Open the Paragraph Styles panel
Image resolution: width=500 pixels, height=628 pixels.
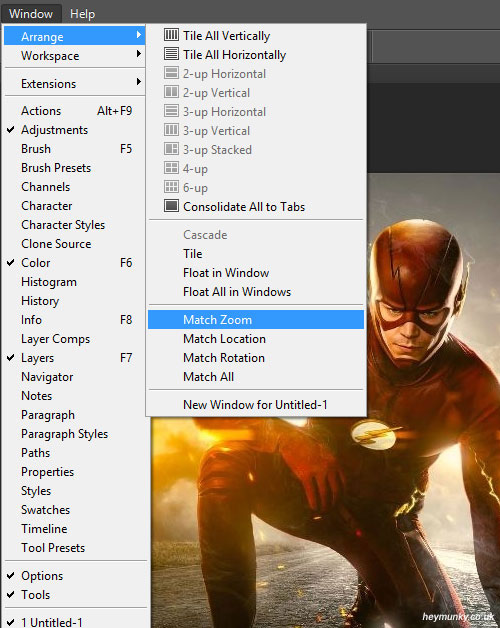(75, 434)
